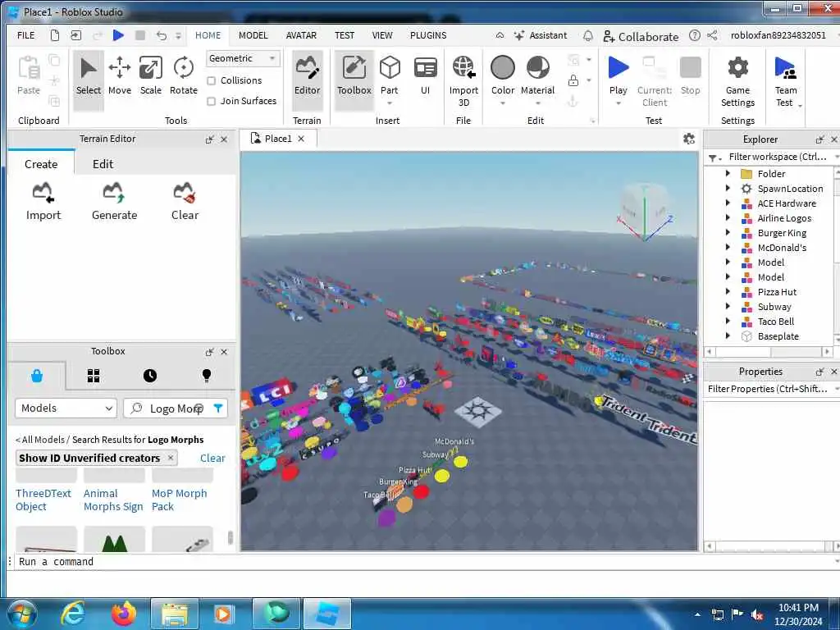840x630 pixels.
Task: Switch to the MODEL ribbon tab
Action: 253,35
